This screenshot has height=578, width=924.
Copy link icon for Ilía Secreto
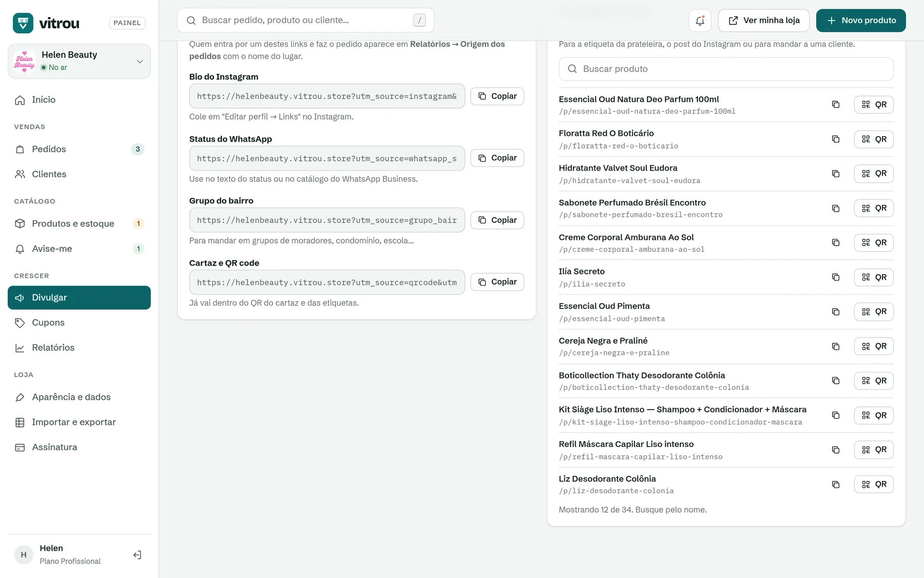(836, 277)
